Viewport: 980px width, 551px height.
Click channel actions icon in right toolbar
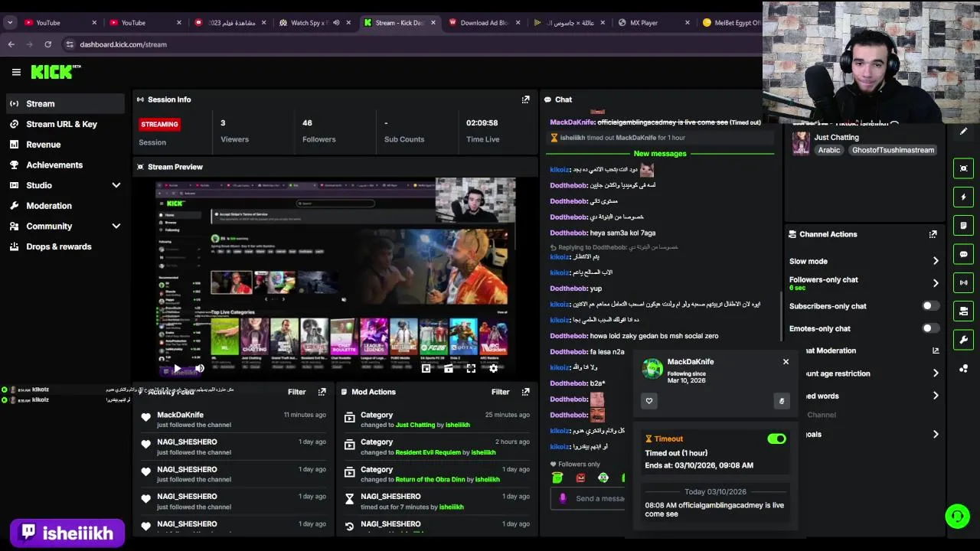pyautogui.click(x=963, y=311)
